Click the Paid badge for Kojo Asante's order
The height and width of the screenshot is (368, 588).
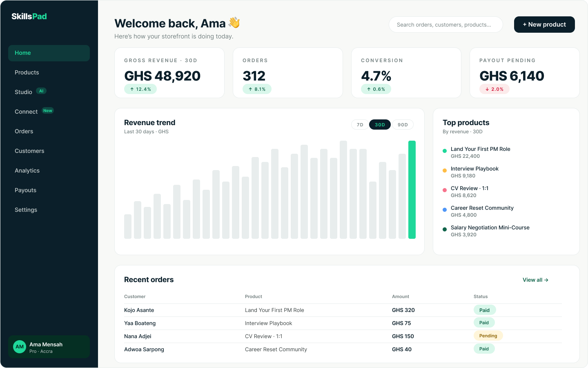(485, 310)
